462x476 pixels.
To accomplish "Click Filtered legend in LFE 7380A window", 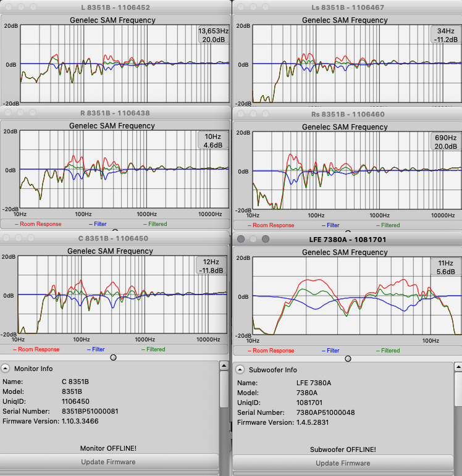I will 388,351.
